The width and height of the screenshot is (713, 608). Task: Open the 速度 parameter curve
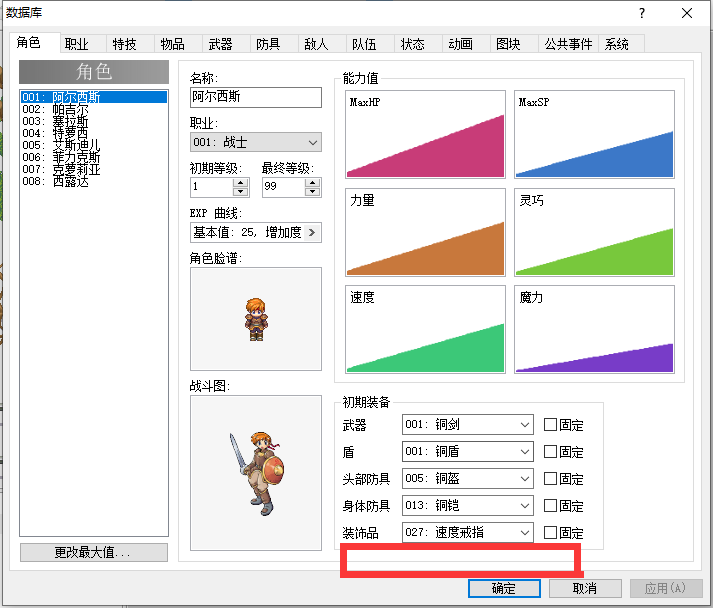(x=425, y=329)
